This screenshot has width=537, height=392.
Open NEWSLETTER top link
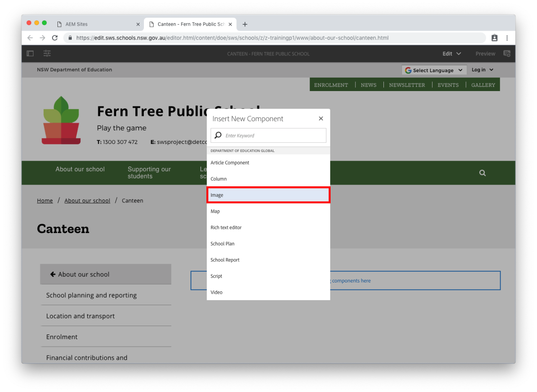[407, 85]
